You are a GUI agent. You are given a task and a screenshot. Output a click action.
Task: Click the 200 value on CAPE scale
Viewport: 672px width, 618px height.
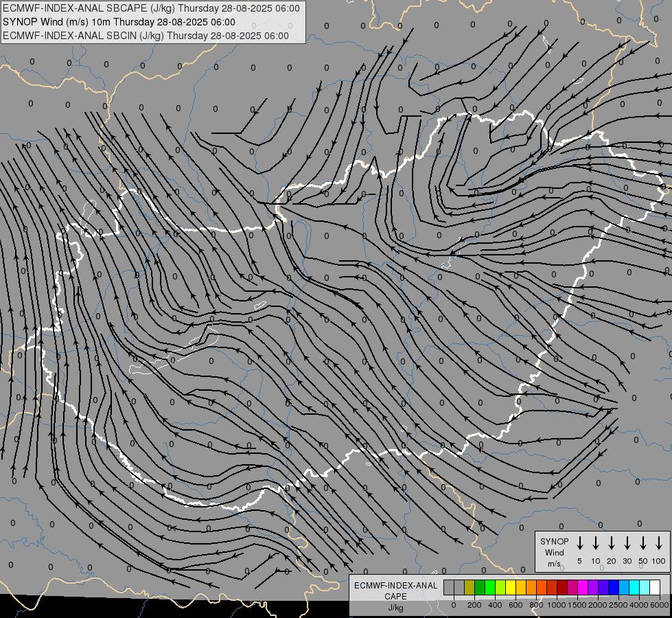point(474,605)
